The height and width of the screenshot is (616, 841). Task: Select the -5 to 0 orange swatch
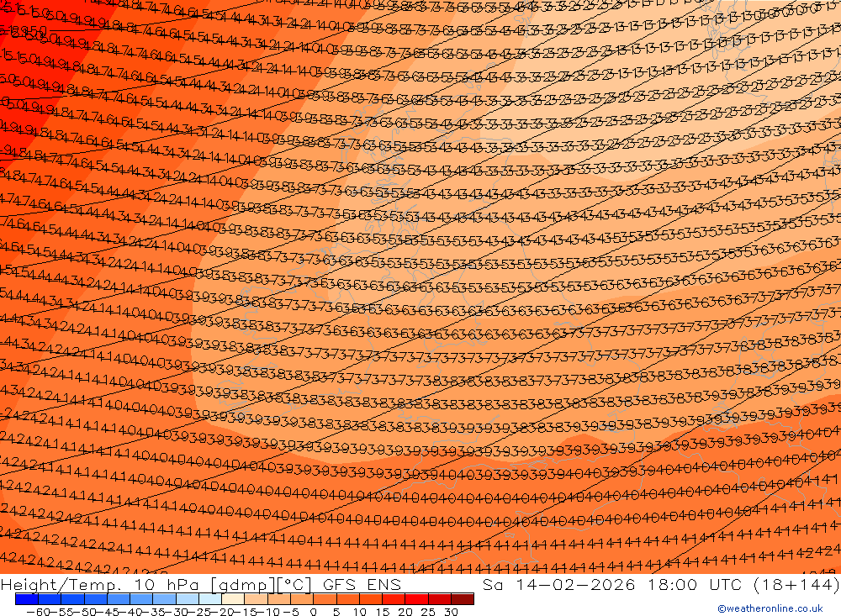click(x=302, y=599)
